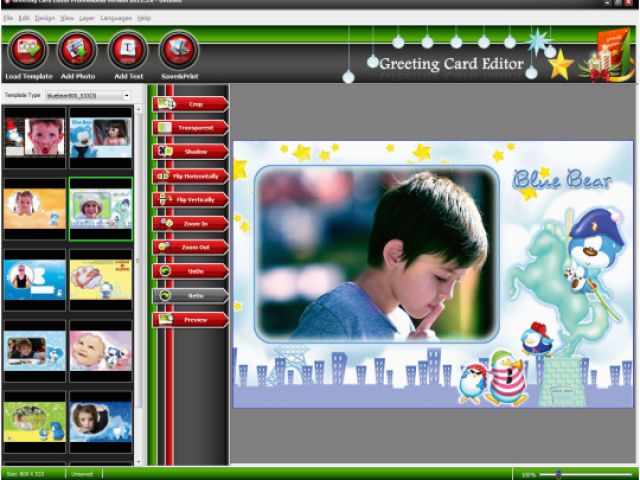
Task: Select the green-yellow oval frame template
Action: [35, 422]
